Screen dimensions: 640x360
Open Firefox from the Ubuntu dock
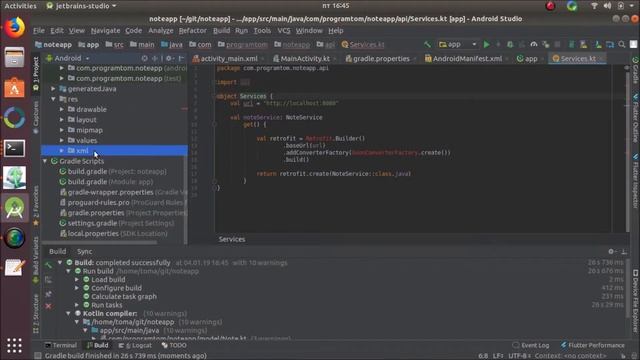coord(15,28)
